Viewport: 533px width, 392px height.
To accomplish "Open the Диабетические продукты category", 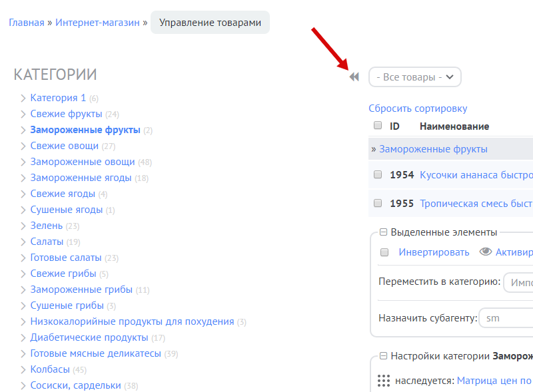I will (x=89, y=337).
